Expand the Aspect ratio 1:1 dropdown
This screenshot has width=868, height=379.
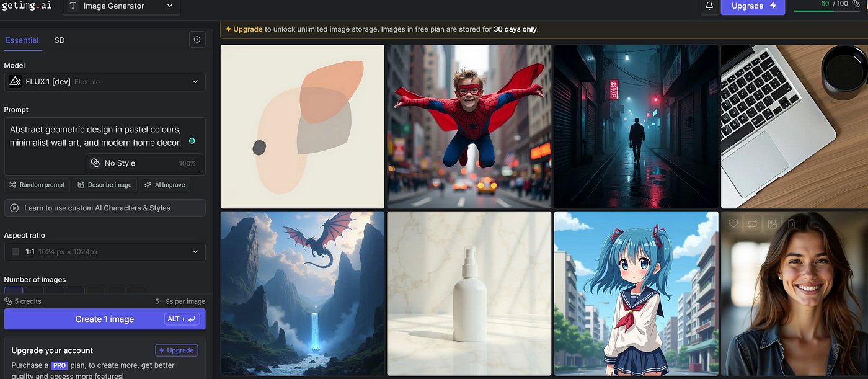[x=105, y=252]
